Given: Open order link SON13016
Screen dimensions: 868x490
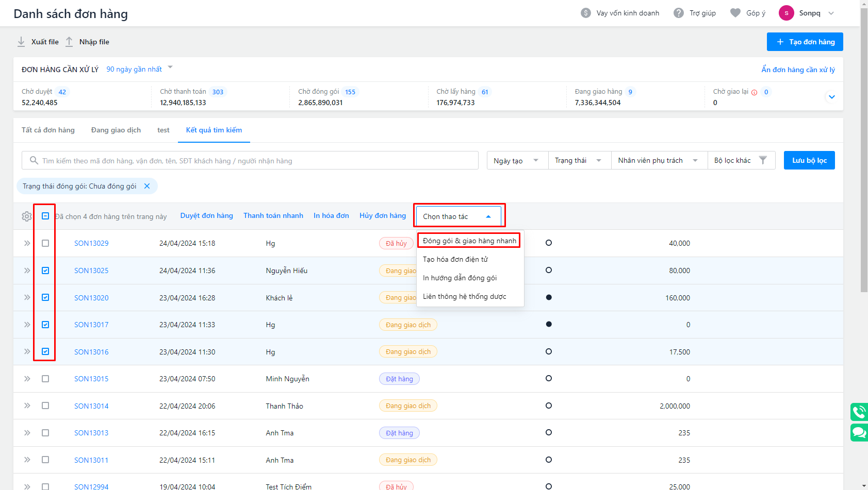Looking at the screenshot, I should point(91,352).
